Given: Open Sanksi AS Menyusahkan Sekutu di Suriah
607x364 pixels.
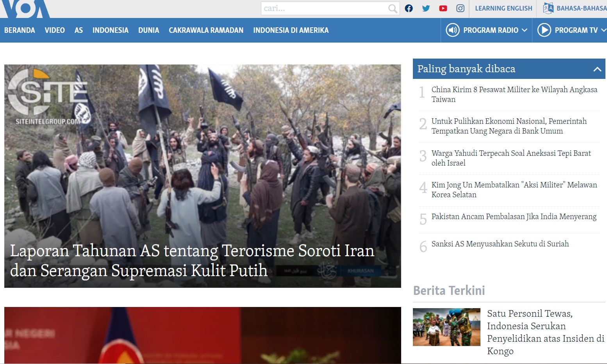Looking at the screenshot, I should point(500,244).
